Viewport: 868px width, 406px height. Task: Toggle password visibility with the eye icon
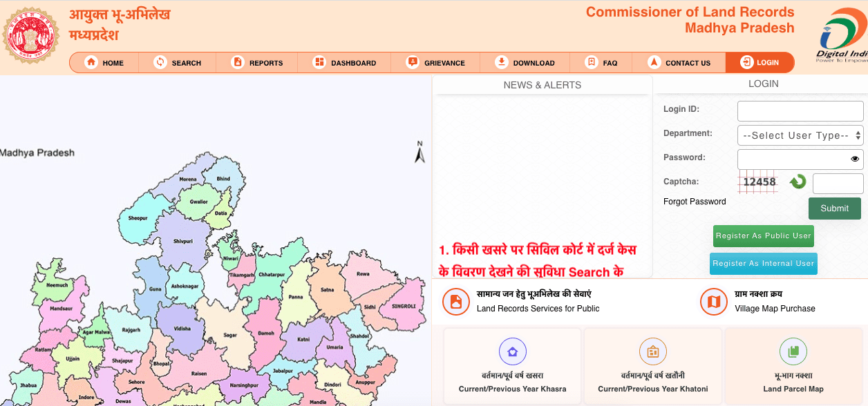pyautogui.click(x=855, y=159)
